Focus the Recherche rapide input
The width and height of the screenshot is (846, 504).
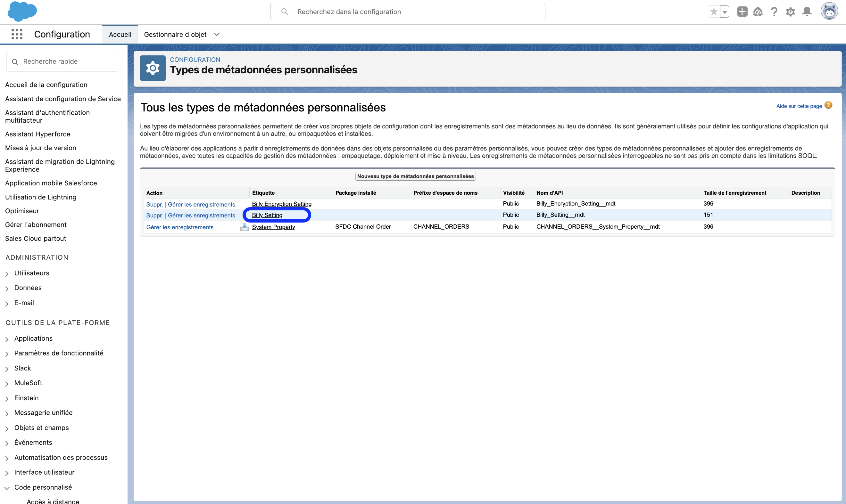tap(62, 61)
